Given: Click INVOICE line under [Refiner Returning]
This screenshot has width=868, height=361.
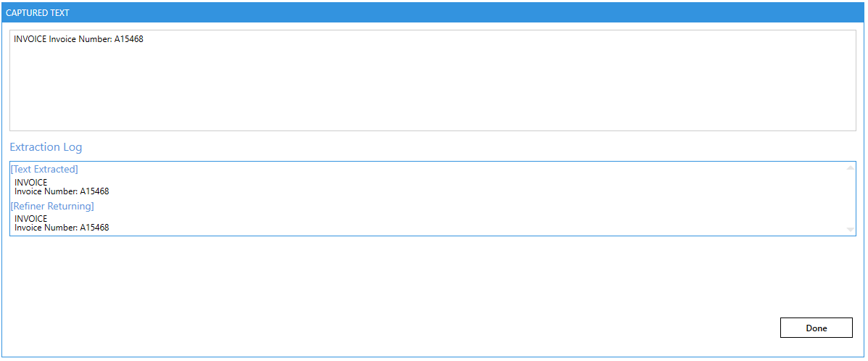Looking at the screenshot, I should [x=31, y=219].
